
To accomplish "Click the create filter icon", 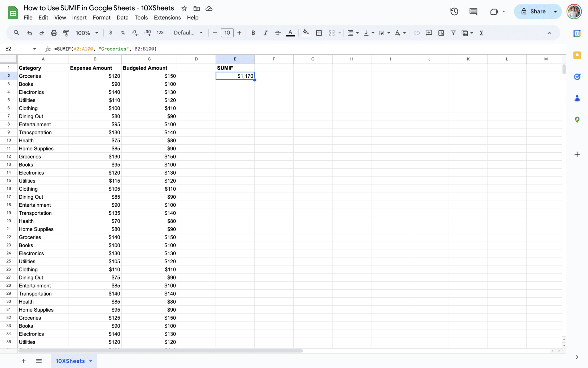I will pyautogui.click(x=453, y=33).
